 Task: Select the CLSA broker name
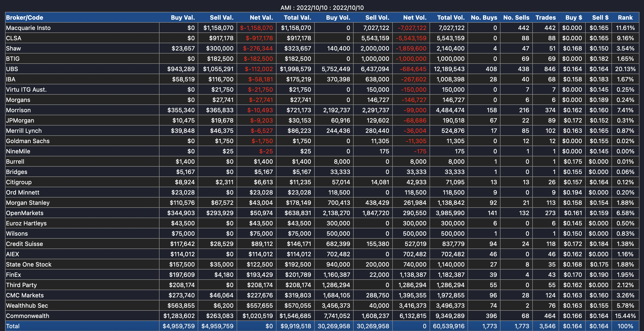[x=14, y=38]
